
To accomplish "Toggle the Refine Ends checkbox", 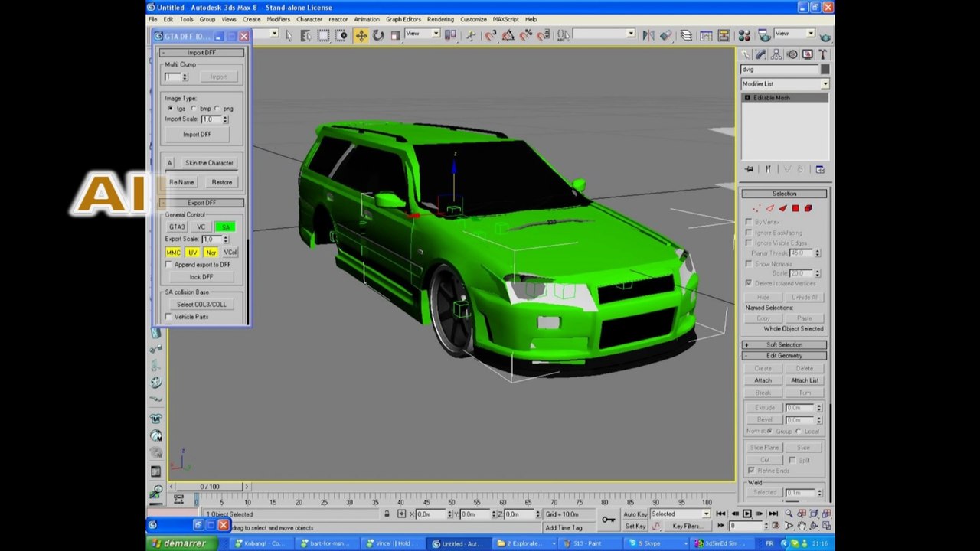I will [x=751, y=471].
